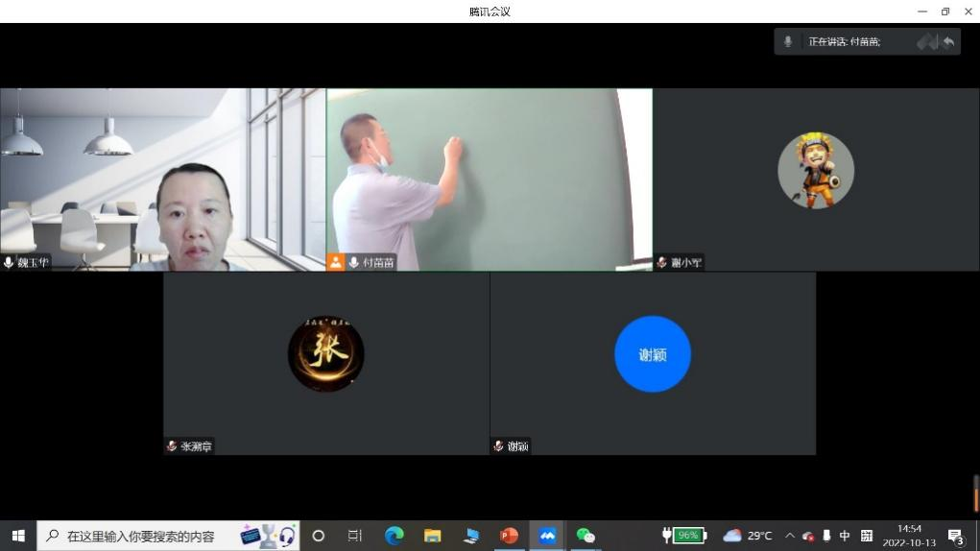980x551 pixels.
Task: Click the Windows search input box
Action: 144,536
